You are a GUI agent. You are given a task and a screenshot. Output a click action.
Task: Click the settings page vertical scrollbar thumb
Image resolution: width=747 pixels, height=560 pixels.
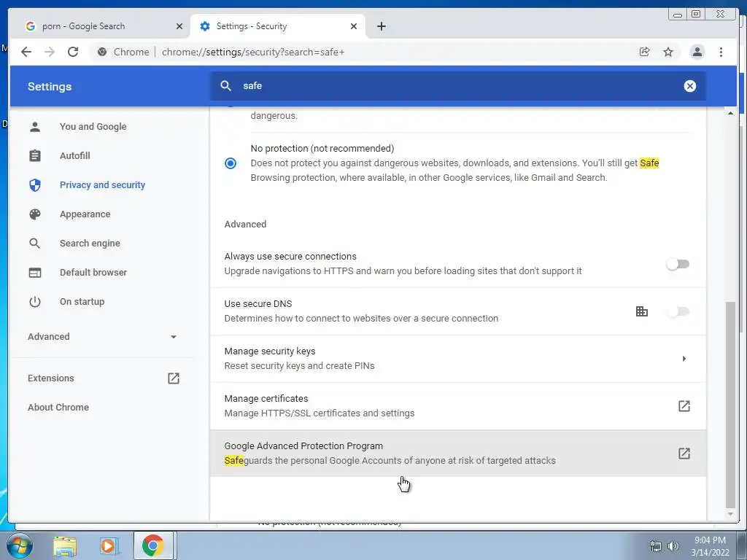tap(730, 405)
